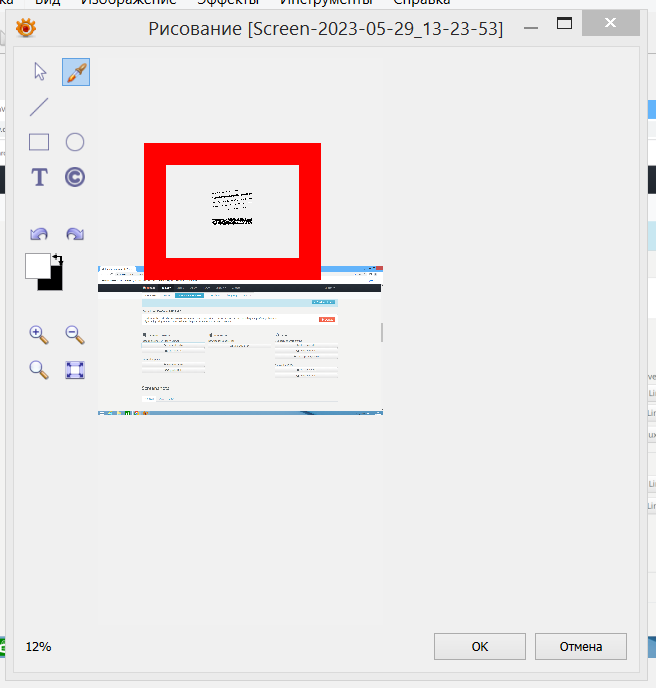Zoom out of the canvas
The height and width of the screenshot is (688, 656).
[x=75, y=335]
